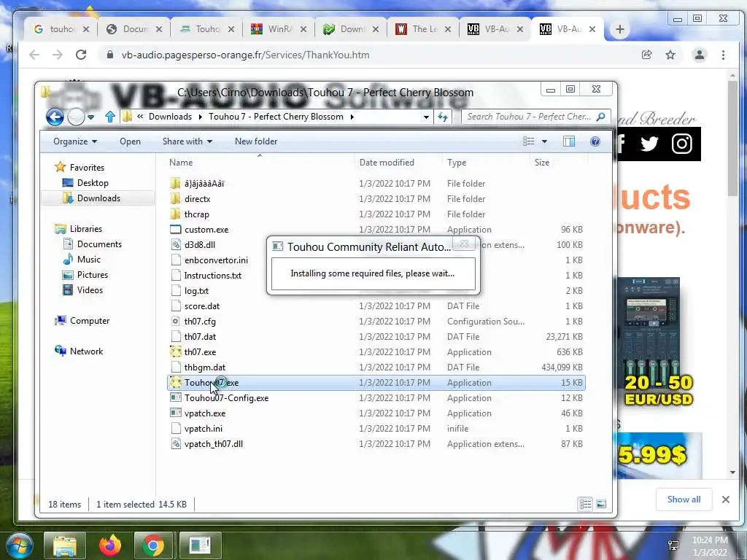The width and height of the screenshot is (747, 560).
Task: Expand the view options dropdown arrow
Action: (544, 141)
